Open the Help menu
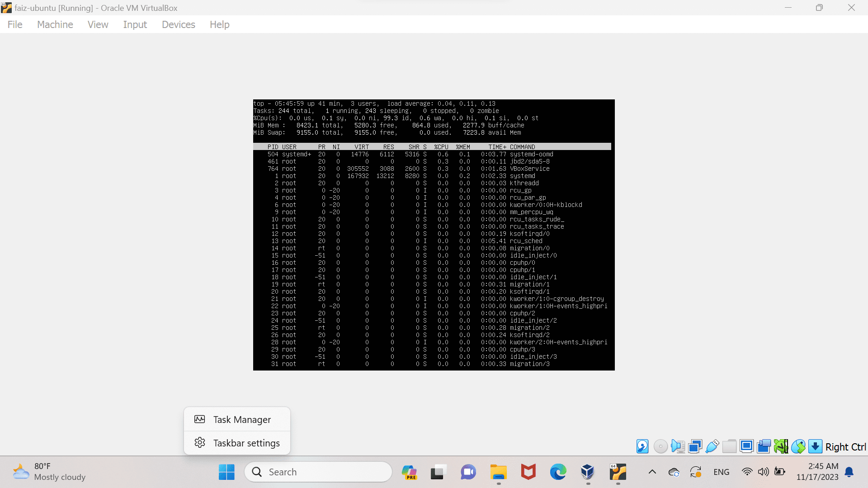The image size is (868, 488). (x=220, y=24)
